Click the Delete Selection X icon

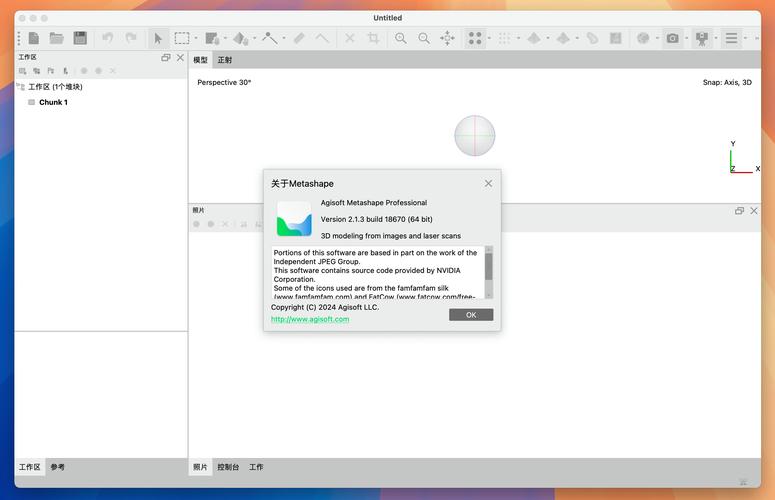350,38
